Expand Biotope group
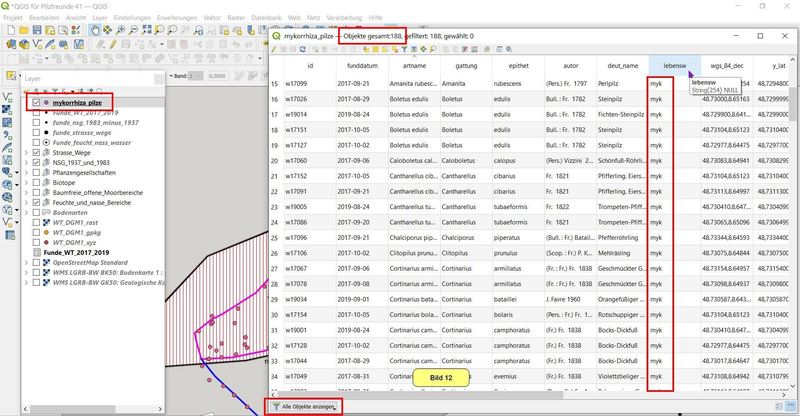800x416 pixels. 27,182
